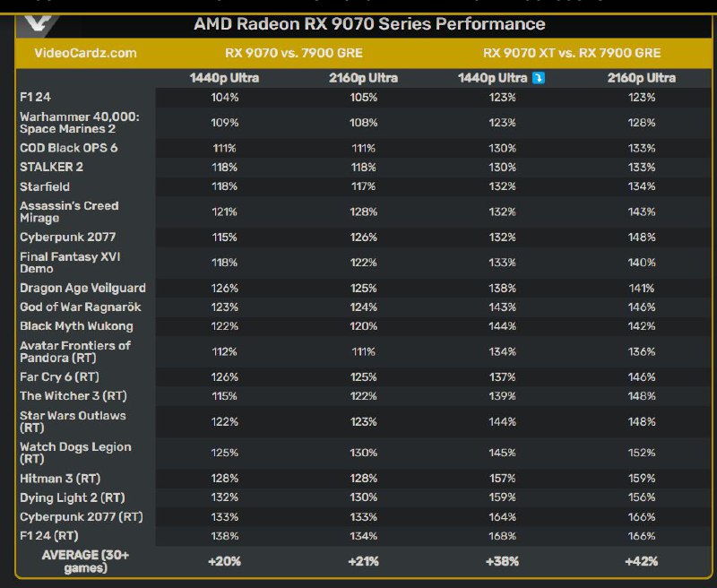
Task: Select the Far Cry 6 (RT) row label
Action: 59,376
